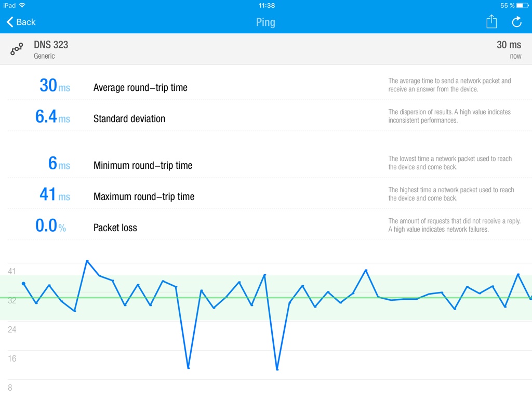Tap the Ping title in the navigation bar
This screenshot has height=399, width=532.
(x=265, y=22)
